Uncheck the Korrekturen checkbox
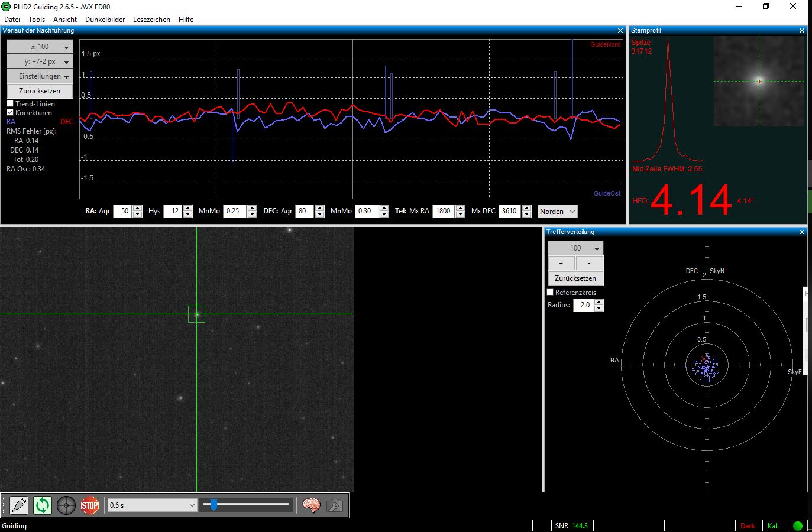The image size is (812, 532). pyautogui.click(x=10, y=112)
